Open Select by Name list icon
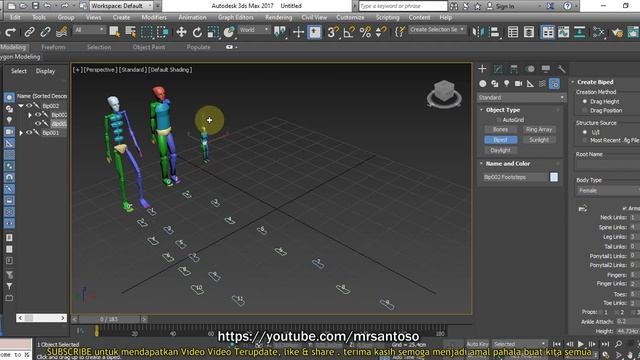Screen dimensions: 640x360 (131, 32)
